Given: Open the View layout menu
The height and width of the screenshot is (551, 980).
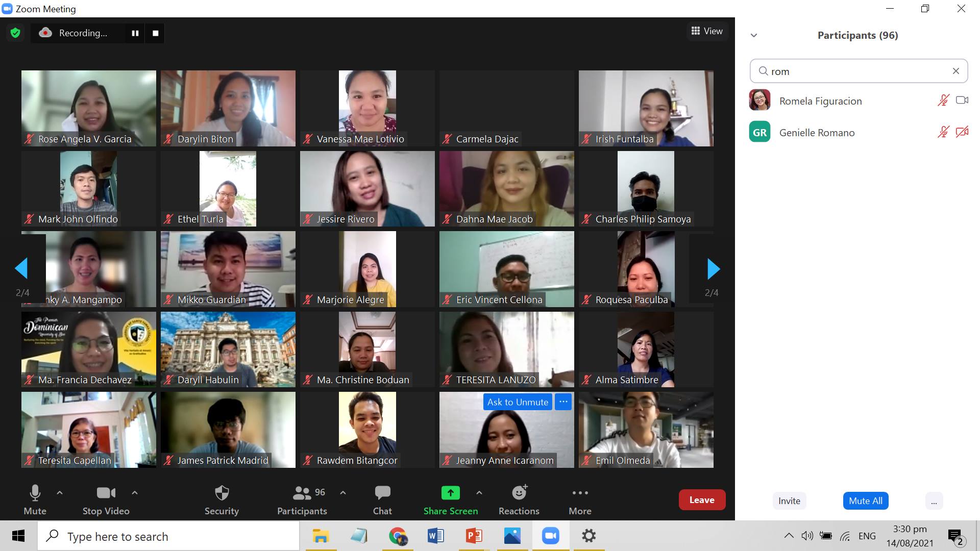Looking at the screenshot, I should (x=707, y=31).
